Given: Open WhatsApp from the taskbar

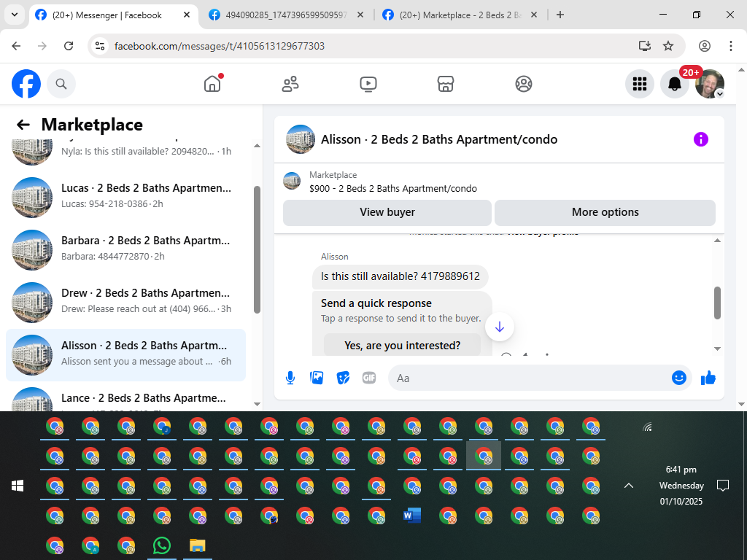Looking at the screenshot, I should [162, 545].
